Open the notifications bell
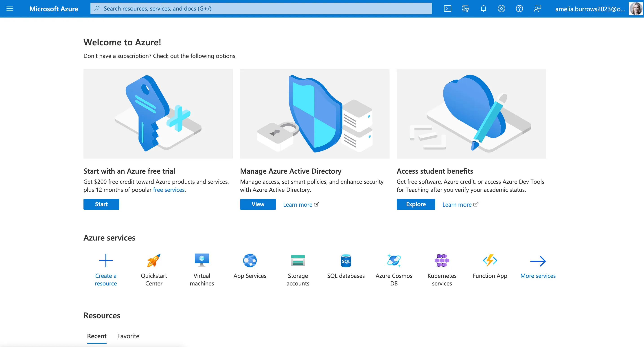The width and height of the screenshot is (644, 347). [x=484, y=9]
